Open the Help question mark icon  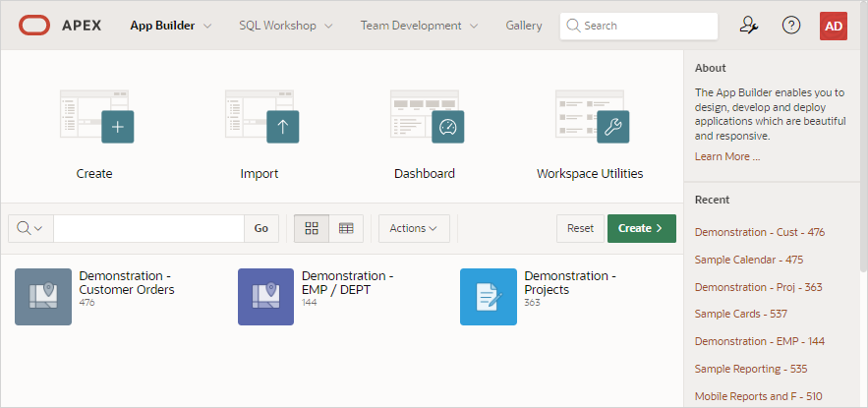(x=791, y=26)
